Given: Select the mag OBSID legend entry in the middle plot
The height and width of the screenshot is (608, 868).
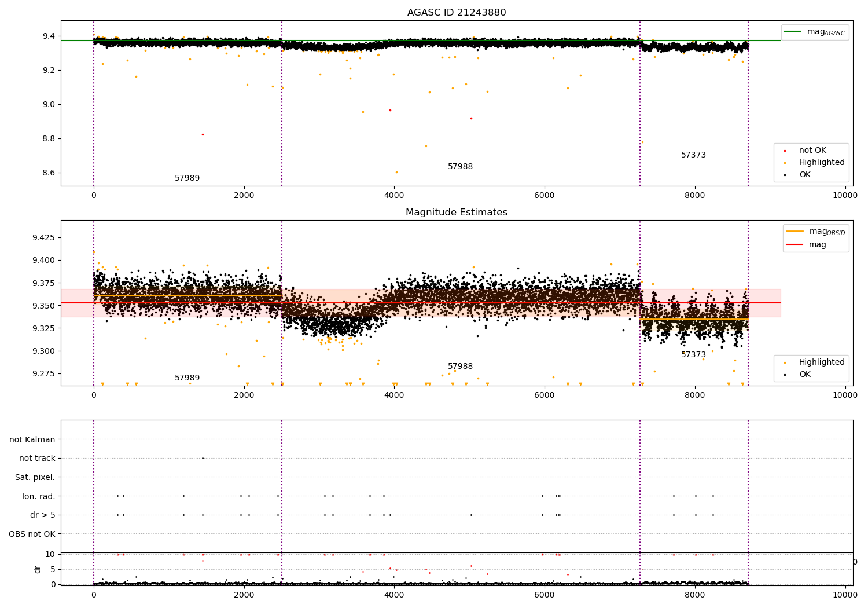Looking at the screenshot, I should click(816, 232).
